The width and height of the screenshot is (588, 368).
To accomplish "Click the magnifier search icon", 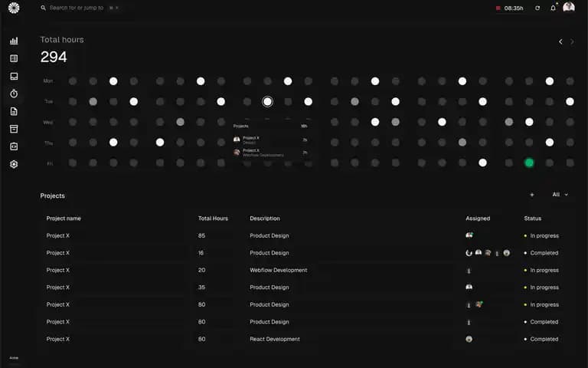I will point(43,8).
